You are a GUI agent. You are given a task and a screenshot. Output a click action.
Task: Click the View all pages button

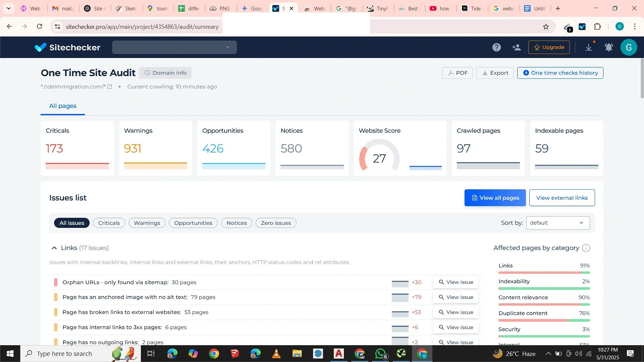pos(495,198)
